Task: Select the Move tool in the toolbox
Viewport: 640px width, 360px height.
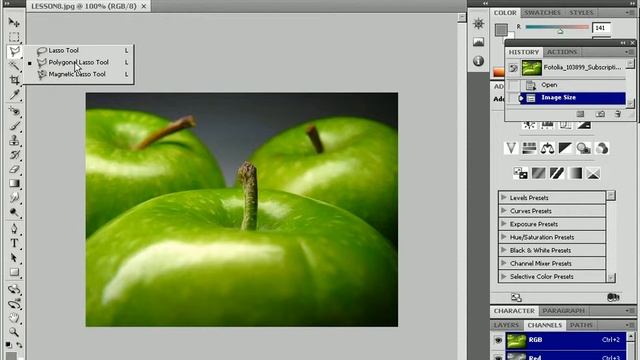Action: (x=14, y=22)
